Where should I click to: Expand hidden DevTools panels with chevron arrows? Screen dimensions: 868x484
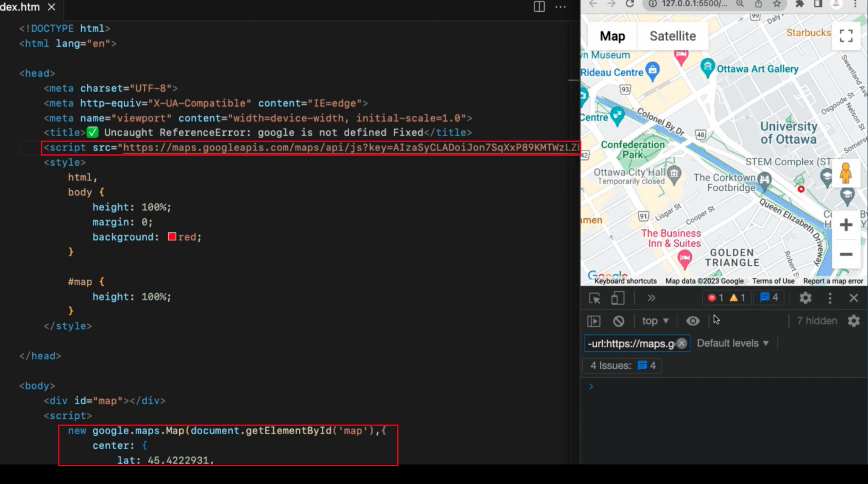coord(651,298)
